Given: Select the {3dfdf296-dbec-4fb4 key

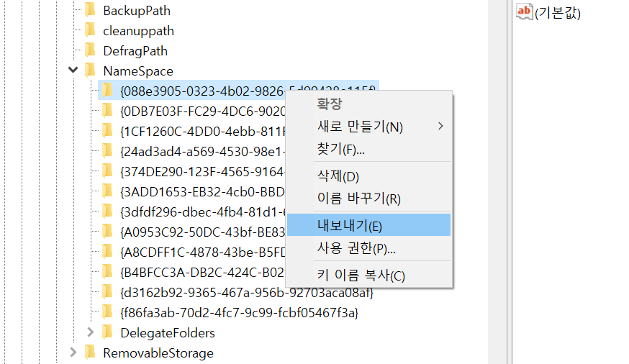Looking at the screenshot, I should pyautogui.click(x=202, y=211).
